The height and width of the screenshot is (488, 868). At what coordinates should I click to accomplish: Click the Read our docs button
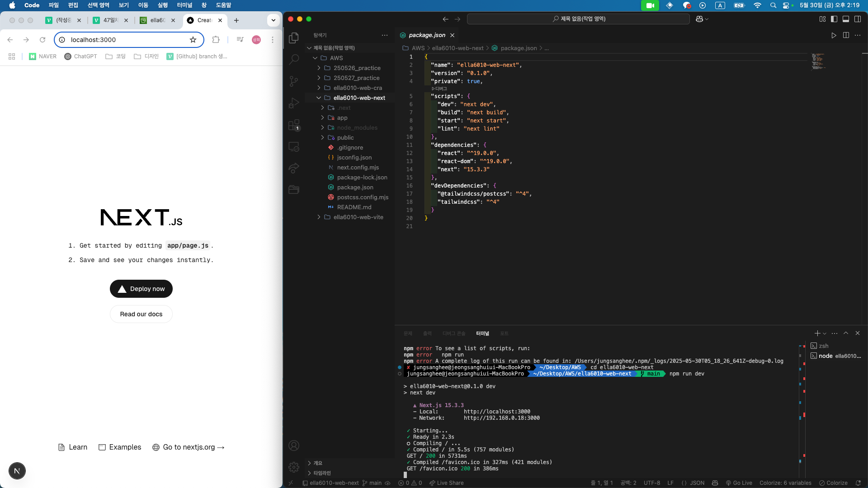(x=141, y=314)
